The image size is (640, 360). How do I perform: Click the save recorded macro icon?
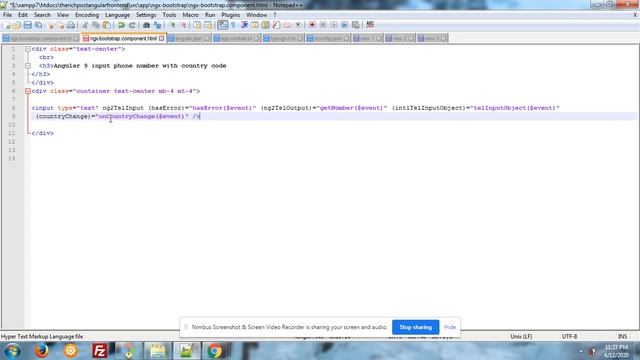(x=356, y=25)
